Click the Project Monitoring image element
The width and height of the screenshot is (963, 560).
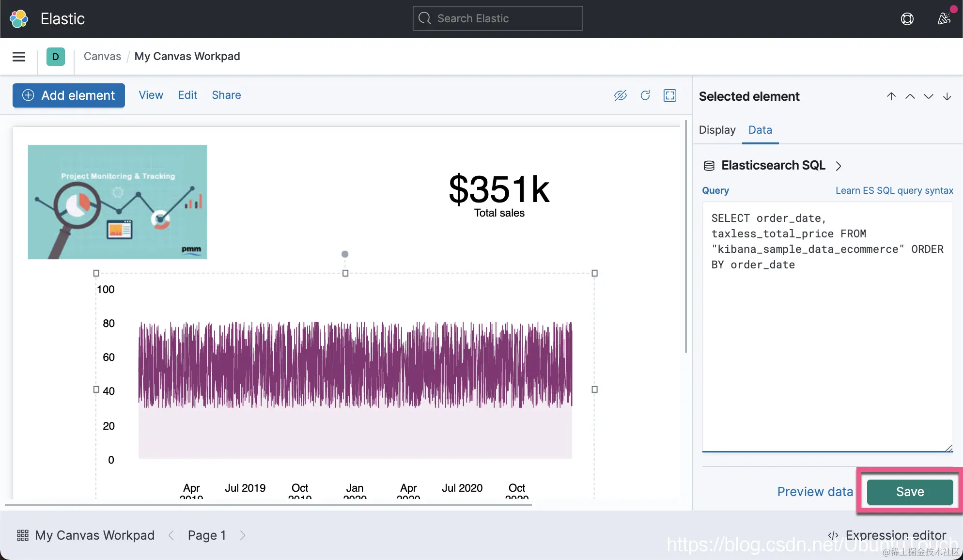[x=117, y=202]
